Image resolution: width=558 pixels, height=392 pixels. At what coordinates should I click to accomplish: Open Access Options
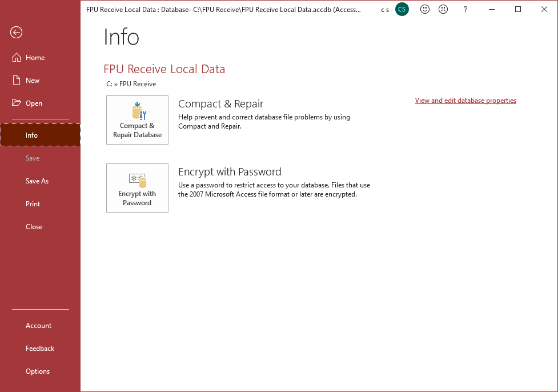click(x=38, y=371)
